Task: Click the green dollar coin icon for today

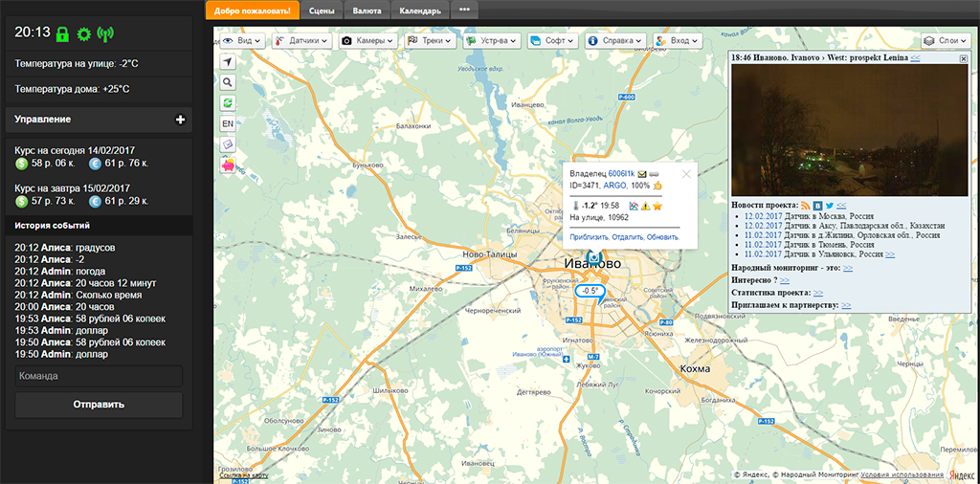Action: 21,164
